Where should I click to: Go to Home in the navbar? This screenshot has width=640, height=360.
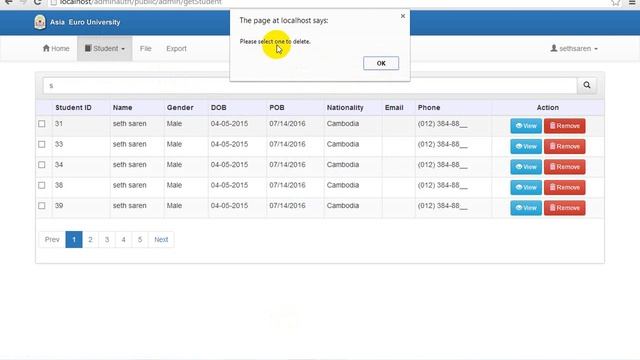[56, 49]
